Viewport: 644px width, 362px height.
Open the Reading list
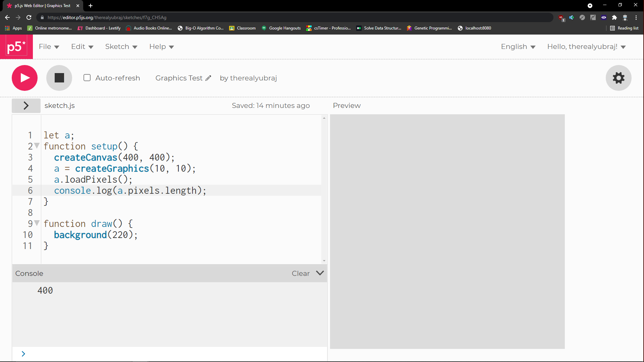625,28
